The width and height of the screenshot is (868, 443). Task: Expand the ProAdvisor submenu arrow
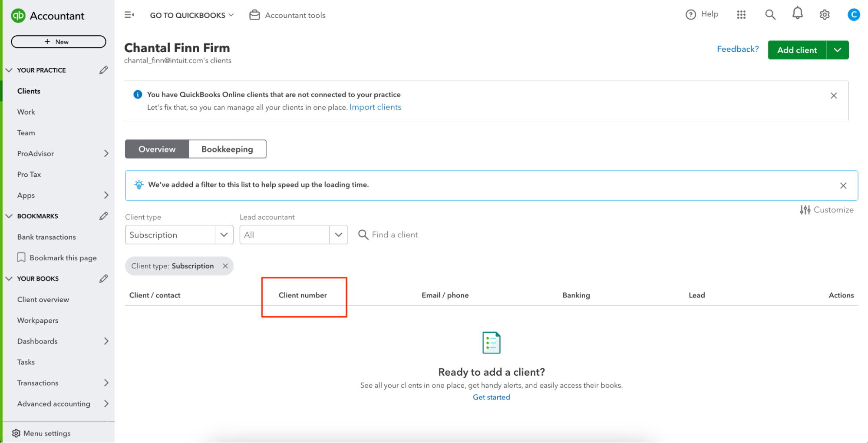[x=106, y=153]
